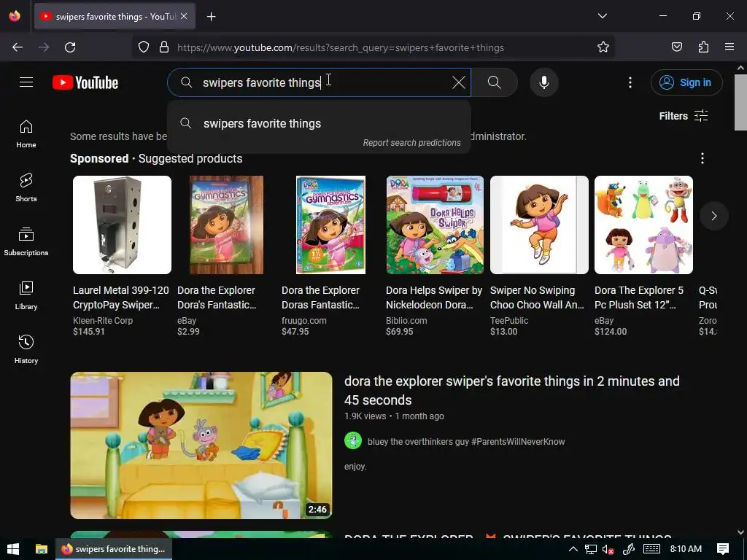Open History in the sidebar

point(26,349)
